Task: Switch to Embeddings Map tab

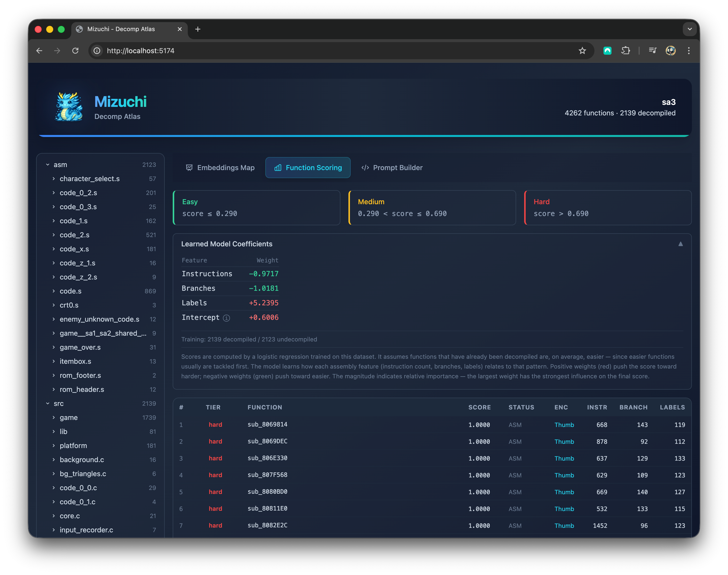Action: tap(220, 168)
